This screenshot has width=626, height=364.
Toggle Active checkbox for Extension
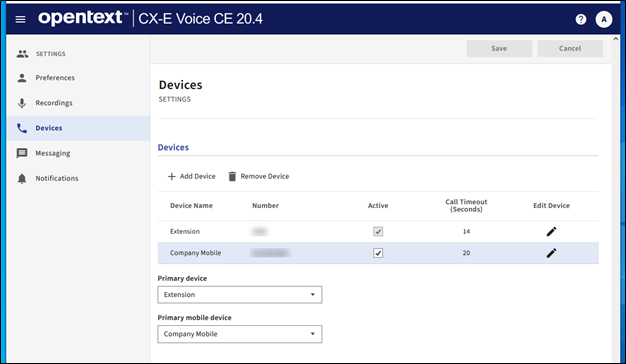pos(378,231)
